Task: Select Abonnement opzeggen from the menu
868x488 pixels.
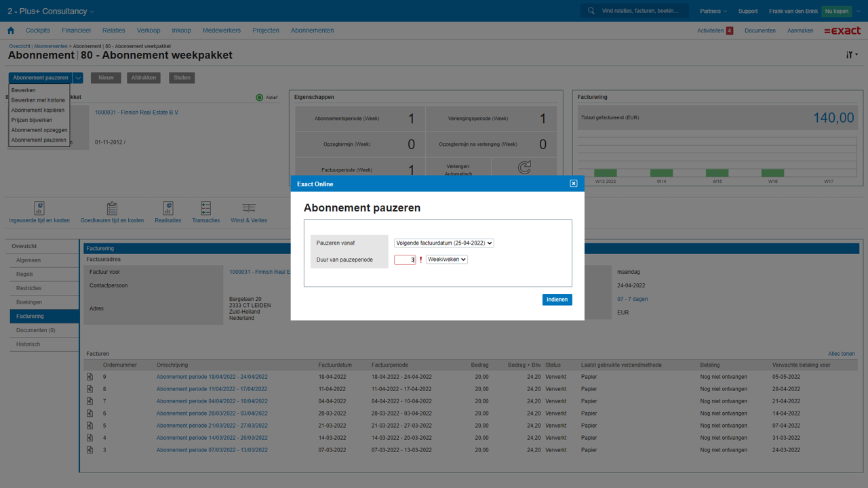Action: pos(39,130)
